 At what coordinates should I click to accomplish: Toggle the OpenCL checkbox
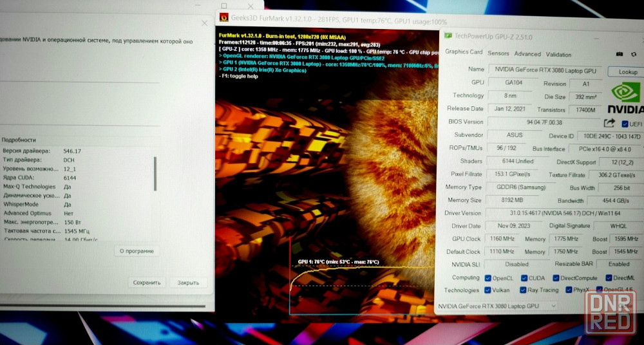(488, 278)
